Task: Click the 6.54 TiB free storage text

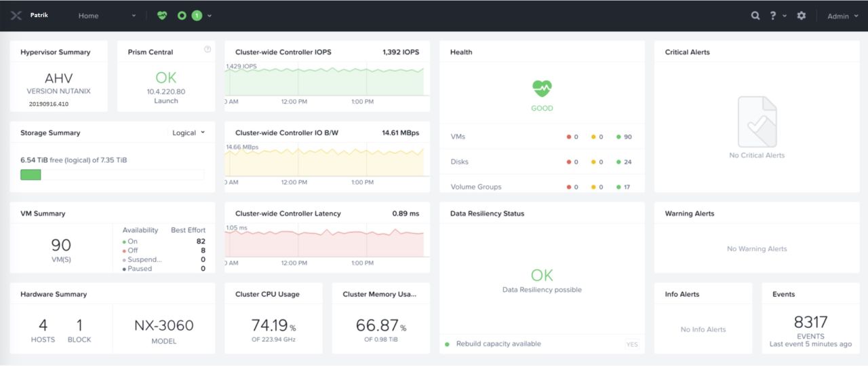Action: pos(74,160)
